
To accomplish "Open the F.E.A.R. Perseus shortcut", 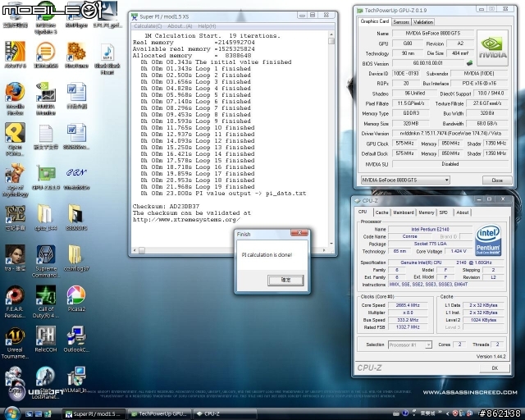I will [x=15, y=301].
